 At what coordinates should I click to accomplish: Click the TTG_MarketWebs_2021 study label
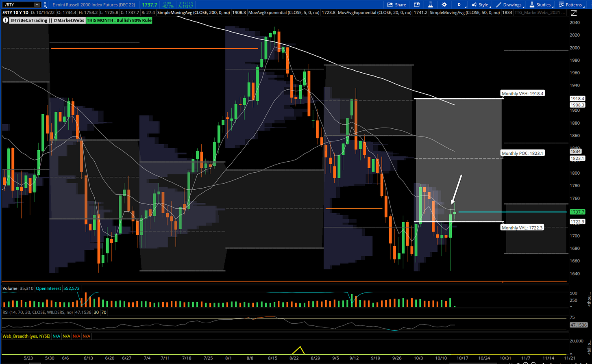click(x=541, y=13)
